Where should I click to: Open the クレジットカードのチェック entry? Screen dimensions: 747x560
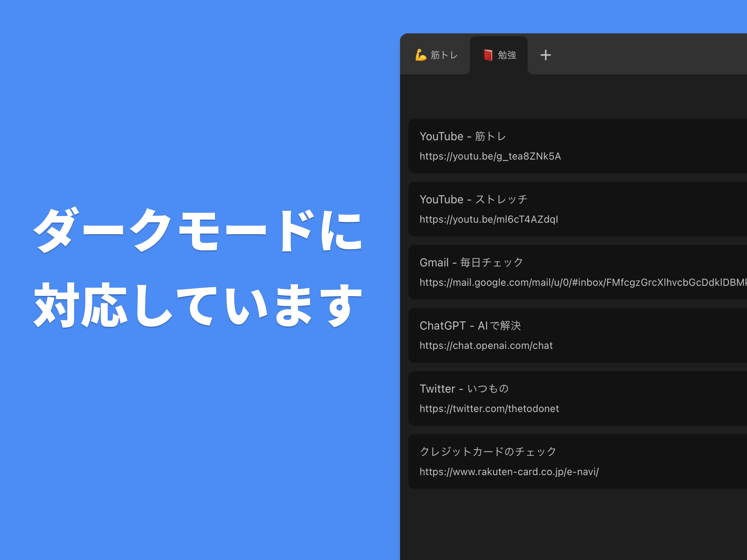click(x=488, y=451)
